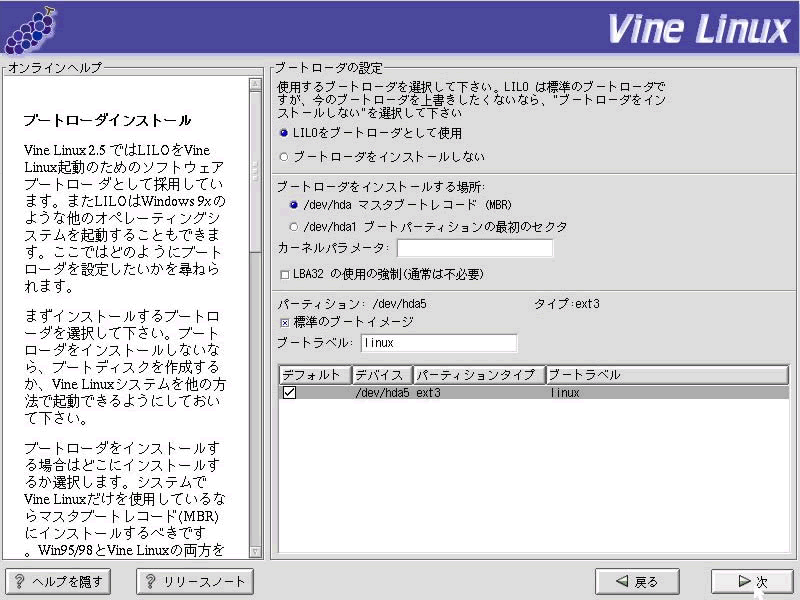
Task: Click the kernel parameters input field
Action: coord(475,248)
